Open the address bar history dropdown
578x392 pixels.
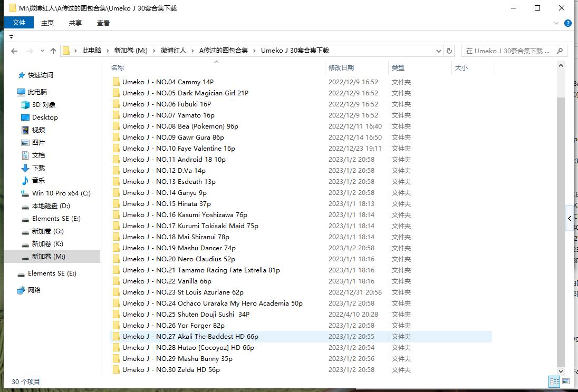439,51
